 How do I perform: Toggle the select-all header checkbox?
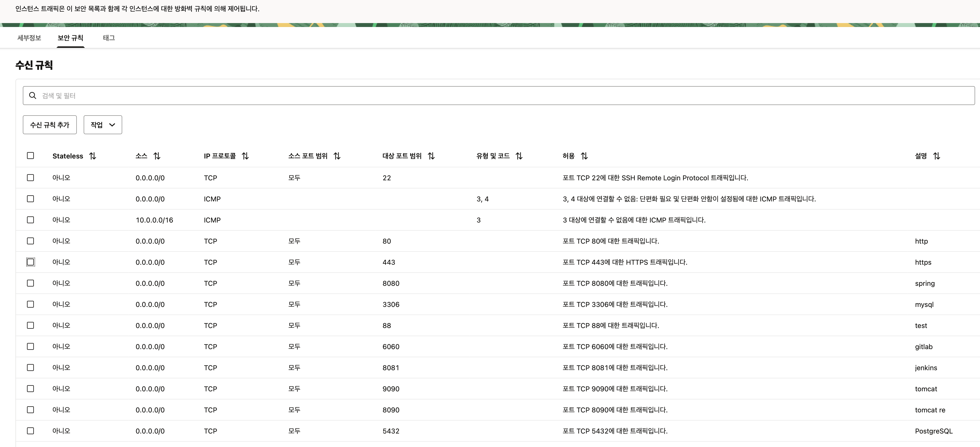coord(30,156)
